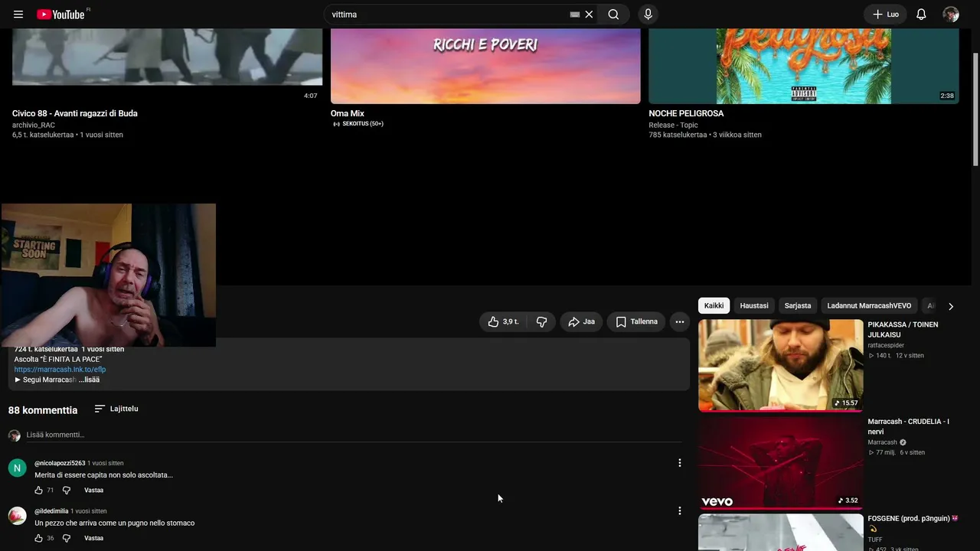Viewport: 980px width, 551px height.
Task: Open the FOSGENE video thumbnail
Action: pyautogui.click(x=780, y=532)
